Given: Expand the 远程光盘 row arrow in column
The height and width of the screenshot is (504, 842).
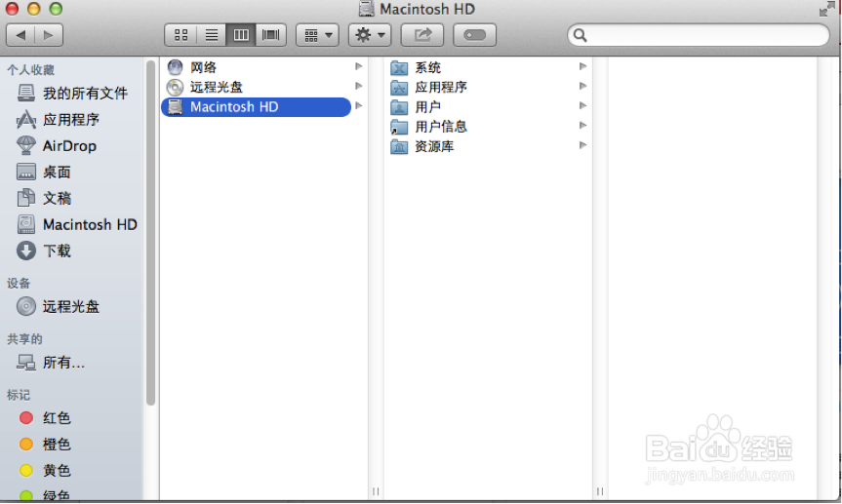Looking at the screenshot, I should point(359,87).
